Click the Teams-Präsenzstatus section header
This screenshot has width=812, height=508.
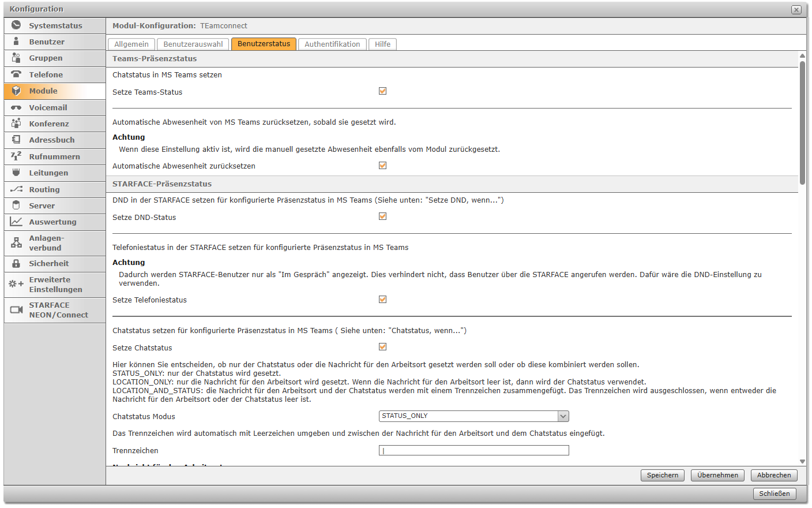[x=452, y=58]
